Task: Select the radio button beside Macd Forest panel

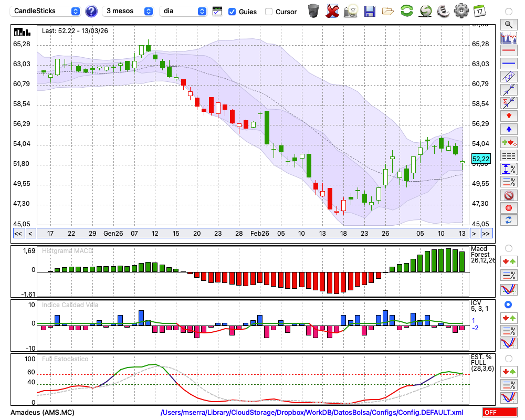Action: point(508,248)
